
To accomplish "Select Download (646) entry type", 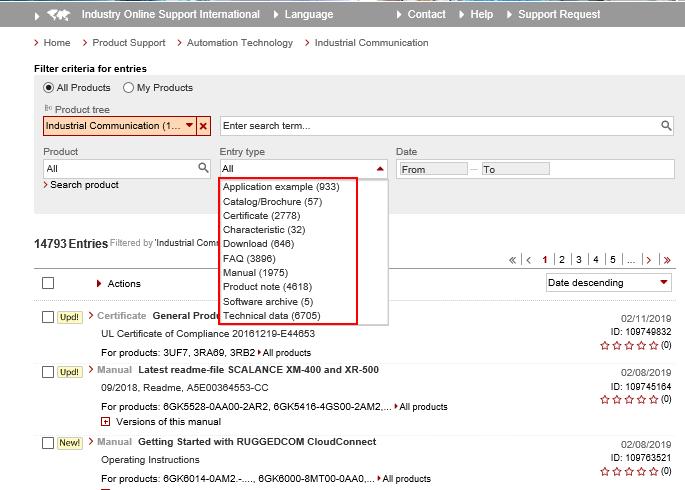I will pos(258,243).
